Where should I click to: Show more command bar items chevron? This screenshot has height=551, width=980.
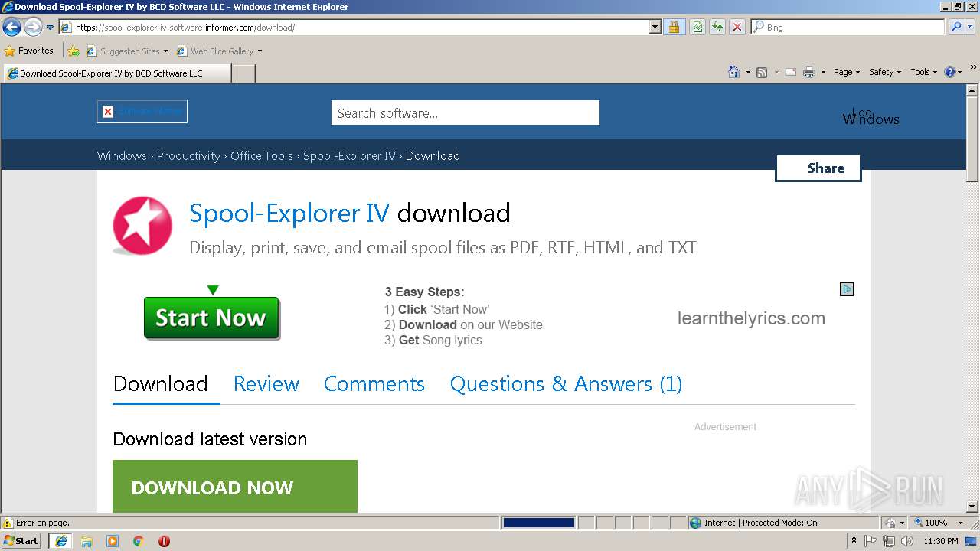tap(973, 67)
